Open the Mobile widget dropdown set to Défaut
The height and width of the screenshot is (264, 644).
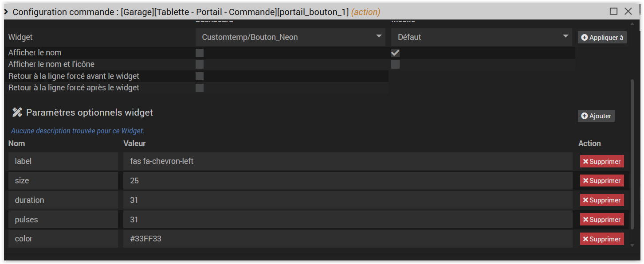click(x=482, y=37)
